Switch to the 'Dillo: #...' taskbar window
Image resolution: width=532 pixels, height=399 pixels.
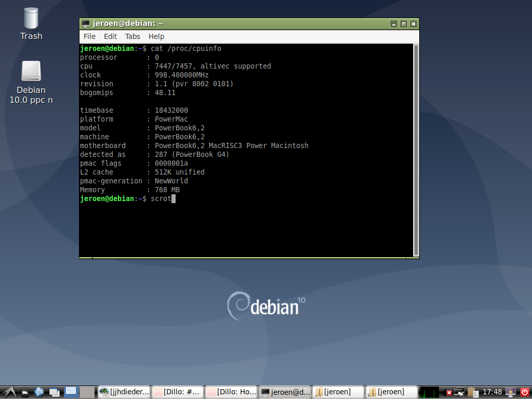[178, 392]
